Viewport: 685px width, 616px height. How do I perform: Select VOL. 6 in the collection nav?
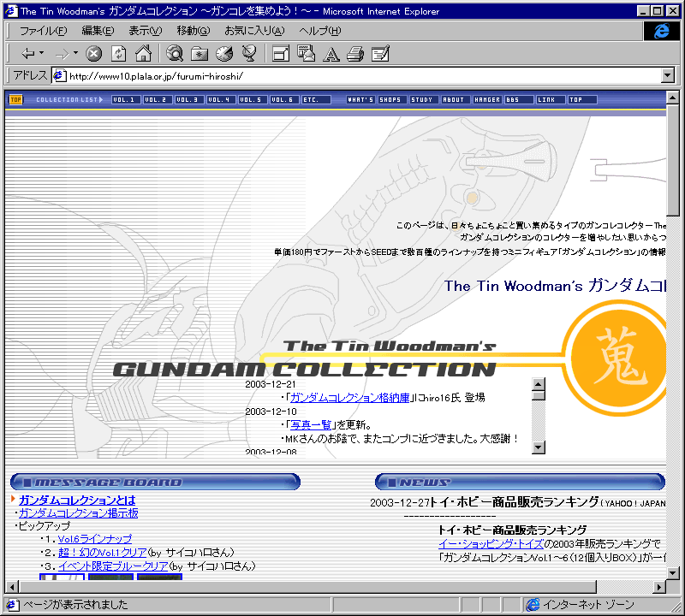pos(284,99)
